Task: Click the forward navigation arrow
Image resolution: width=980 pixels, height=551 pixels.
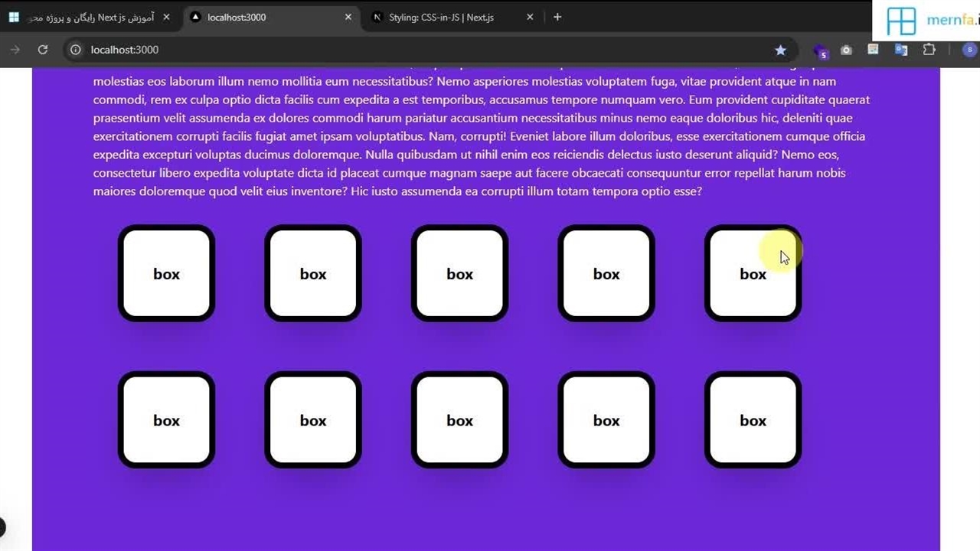Action: click(15, 50)
